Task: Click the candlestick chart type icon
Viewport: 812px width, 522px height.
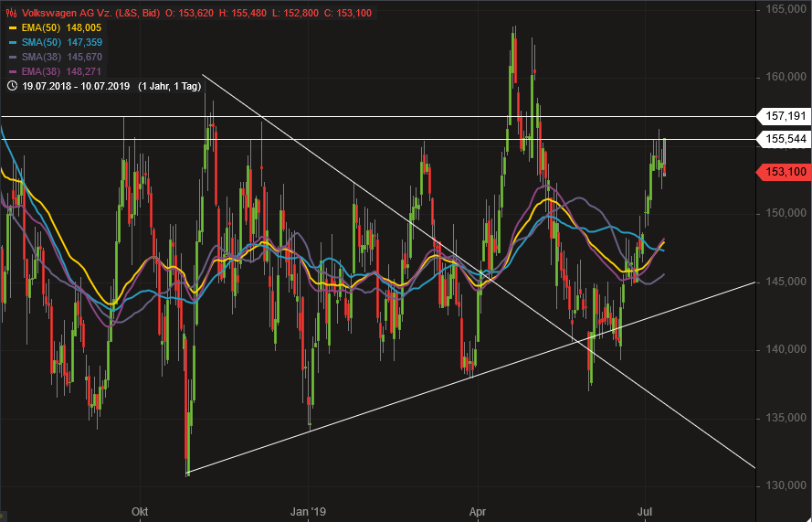Action: (x=12, y=13)
